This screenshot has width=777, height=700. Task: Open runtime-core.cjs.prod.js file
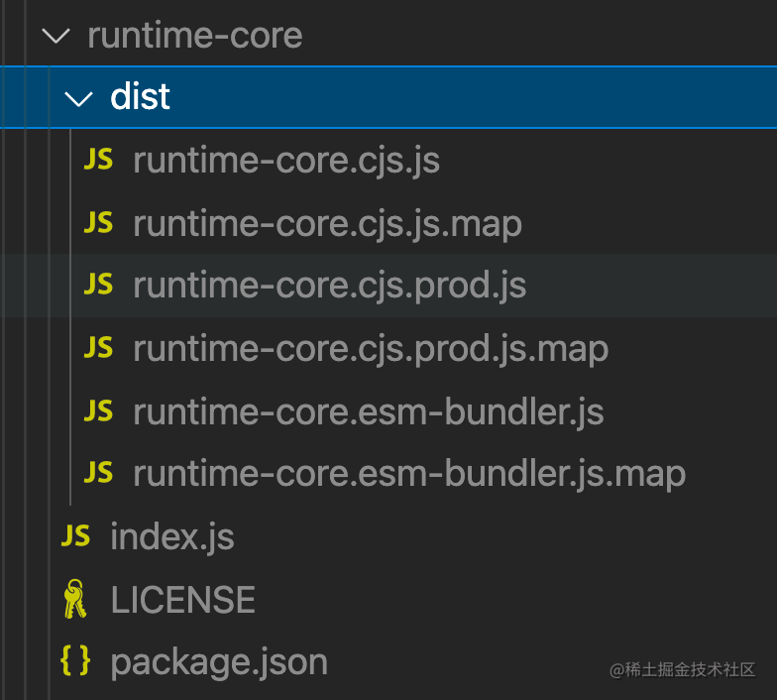[x=329, y=286]
